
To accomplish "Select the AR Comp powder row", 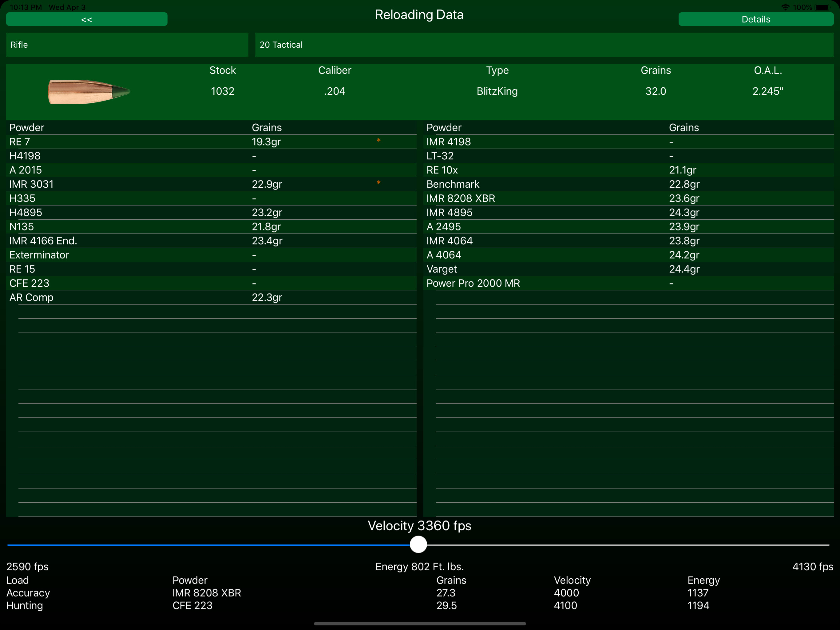I will [x=211, y=297].
